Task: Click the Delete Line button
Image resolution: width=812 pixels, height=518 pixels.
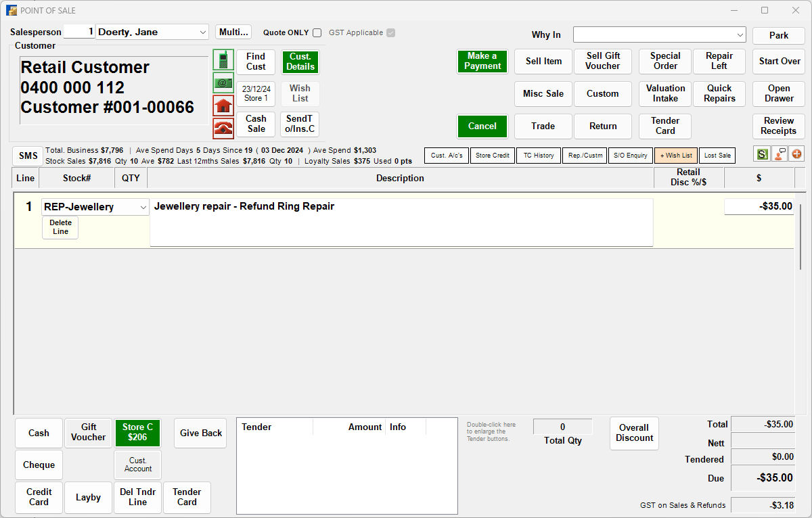Action: coord(60,227)
